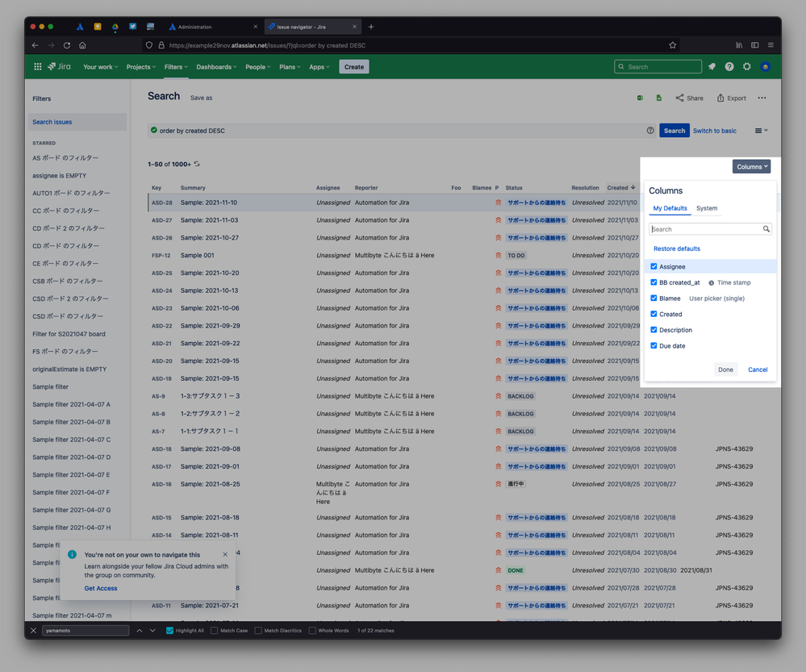Click the Switch to basic link
The width and height of the screenshot is (806, 672).
(715, 131)
